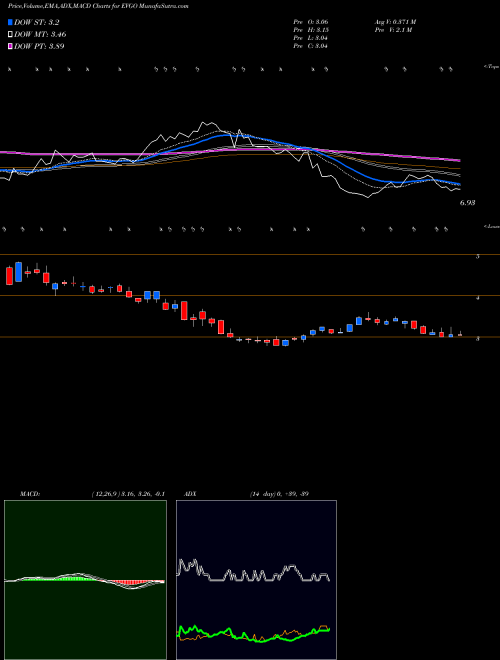Select the DOW MT: 3.46 legend label
Image resolution: width=500 pixels, height=660 pixels.
coord(40,34)
